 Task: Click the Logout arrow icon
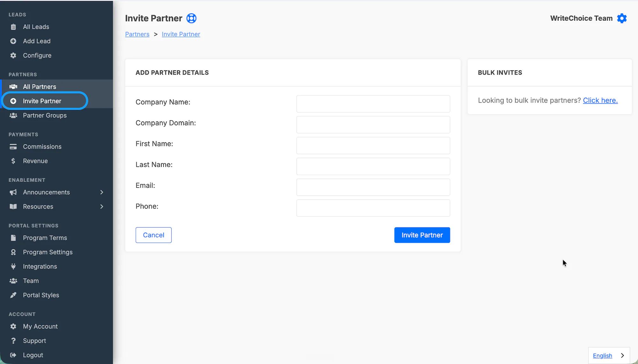[13, 355]
